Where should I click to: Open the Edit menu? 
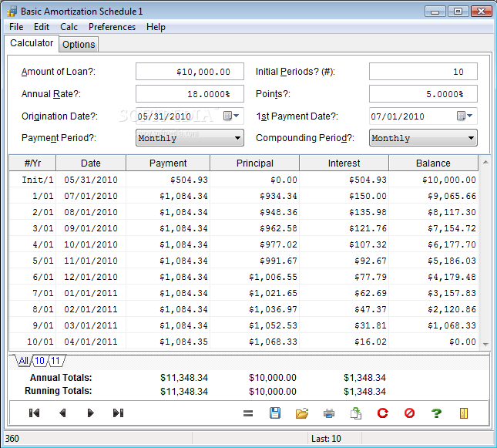pos(42,27)
